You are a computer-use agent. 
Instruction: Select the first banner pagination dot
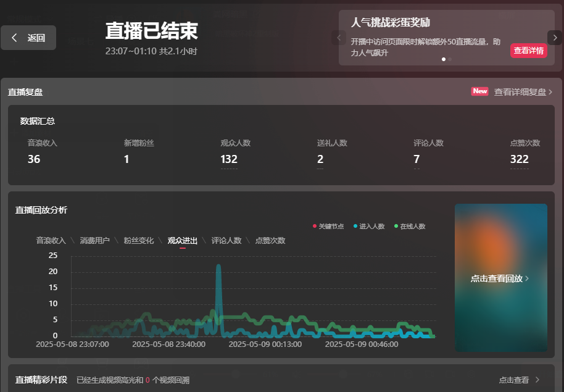pos(444,59)
